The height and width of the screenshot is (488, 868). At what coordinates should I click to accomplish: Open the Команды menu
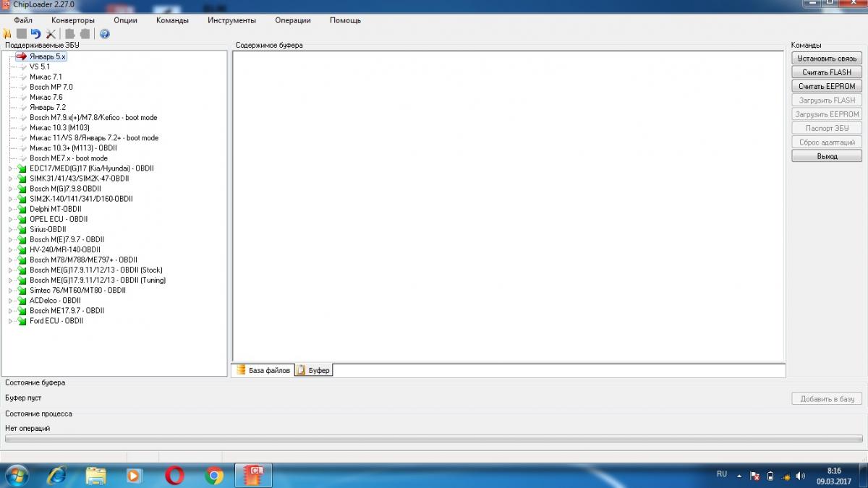pos(172,20)
